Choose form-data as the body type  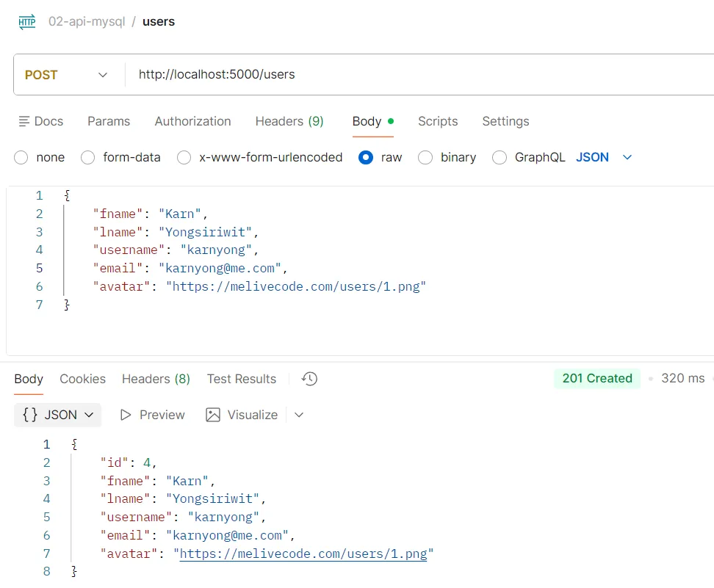pyautogui.click(x=87, y=157)
